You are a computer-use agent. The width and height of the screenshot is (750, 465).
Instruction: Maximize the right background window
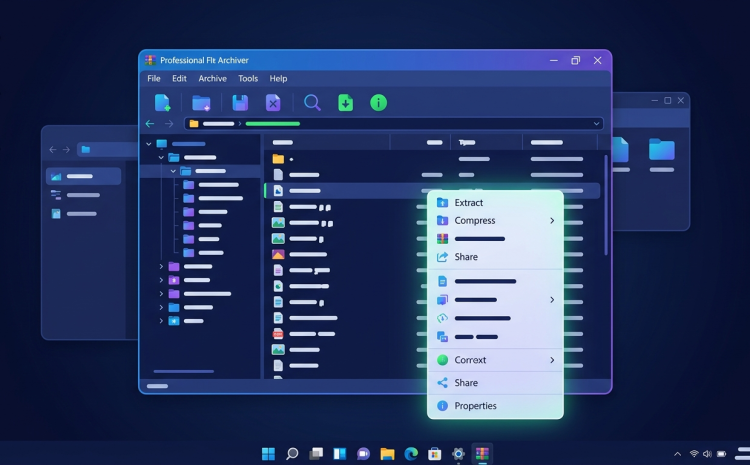pyautogui.click(x=668, y=100)
